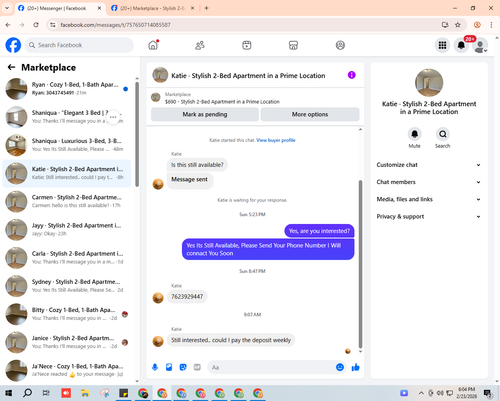
Task: Open Carla Stylish 2-Bed conversation
Action: click(x=67, y=258)
